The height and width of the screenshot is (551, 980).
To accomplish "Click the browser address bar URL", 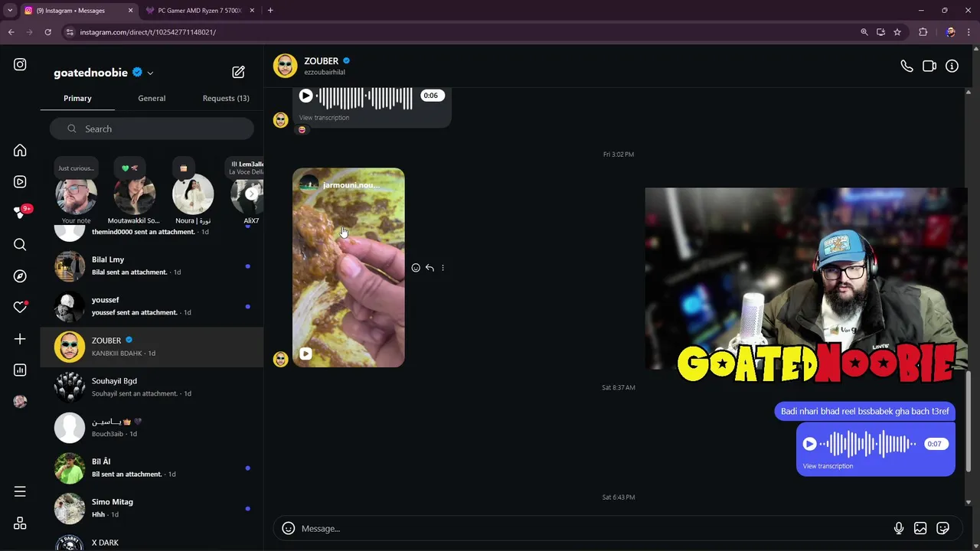I will click(x=148, y=32).
